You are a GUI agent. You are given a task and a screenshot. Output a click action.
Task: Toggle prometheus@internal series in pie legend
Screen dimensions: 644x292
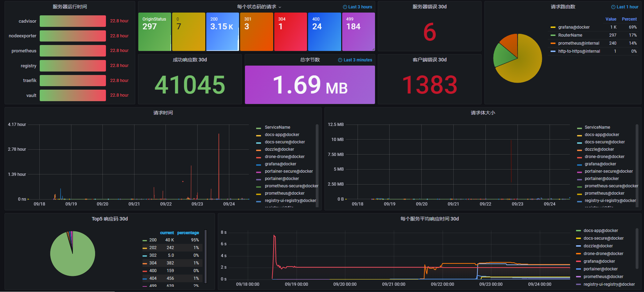(x=578, y=43)
